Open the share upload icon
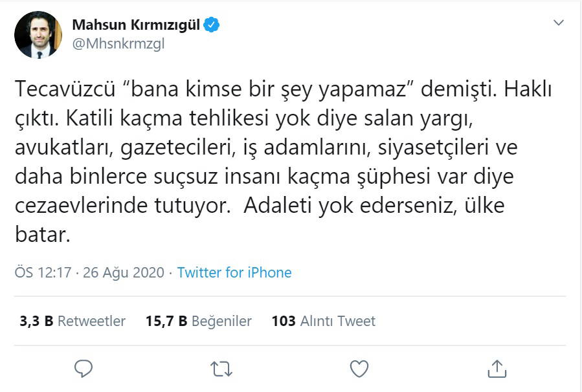Screen dimensions: 582x392 pos(497,368)
